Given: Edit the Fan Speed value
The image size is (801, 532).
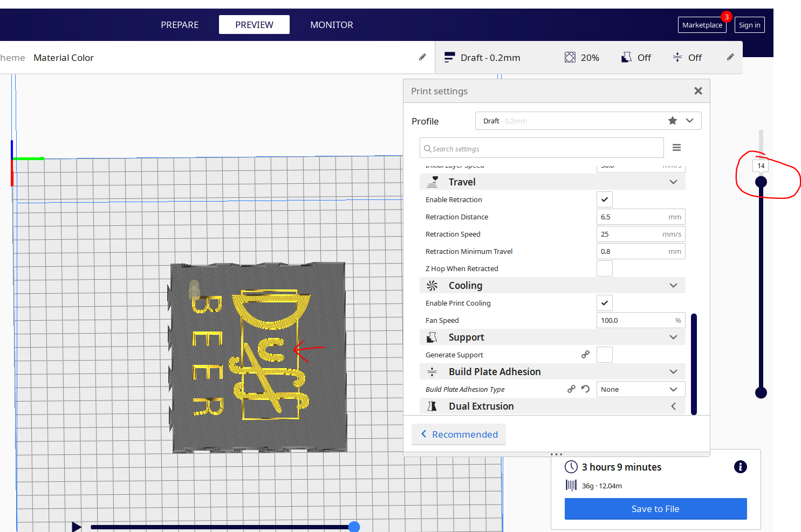Looking at the screenshot, I should pyautogui.click(x=641, y=320).
